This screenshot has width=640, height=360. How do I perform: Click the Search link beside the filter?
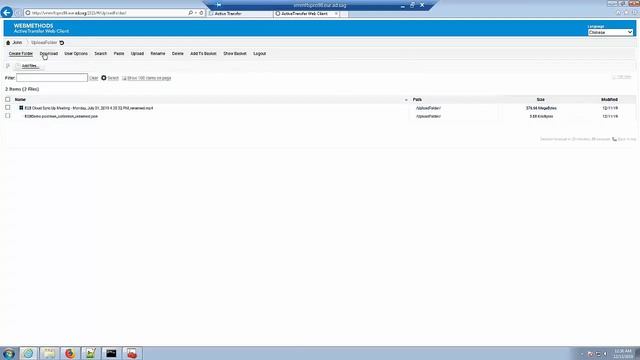click(113, 78)
